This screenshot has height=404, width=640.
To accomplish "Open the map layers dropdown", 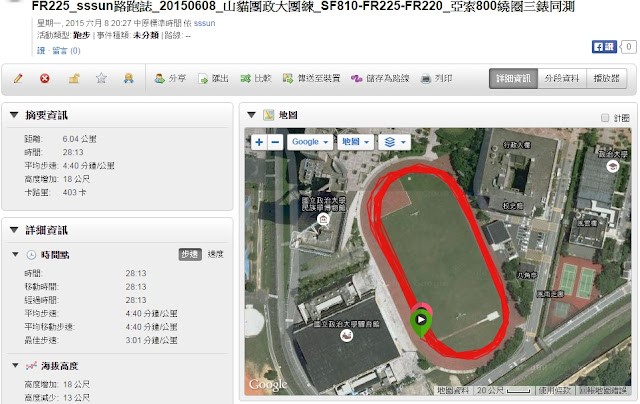I will (395, 142).
